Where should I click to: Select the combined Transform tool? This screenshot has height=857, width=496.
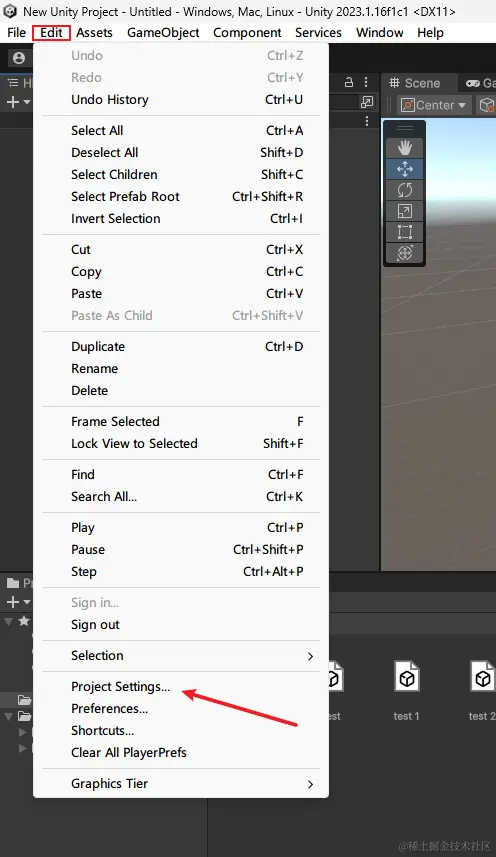click(x=404, y=253)
